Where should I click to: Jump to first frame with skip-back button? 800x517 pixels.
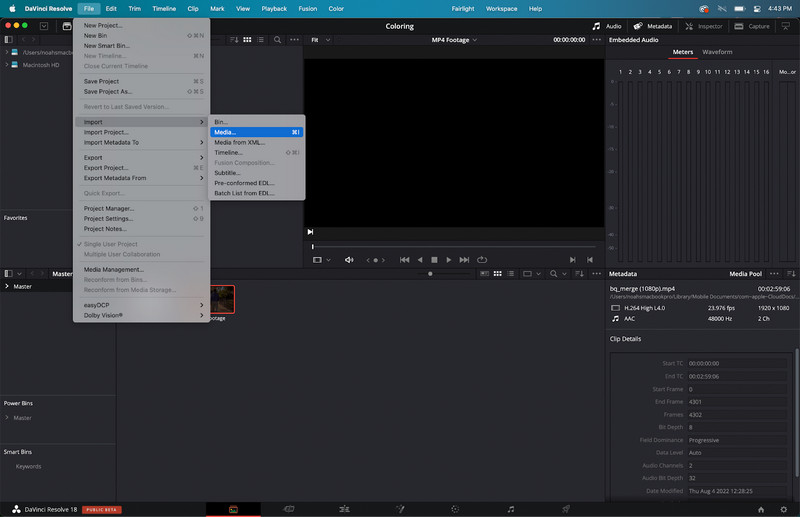pyautogui.click(x=405, y=260)
